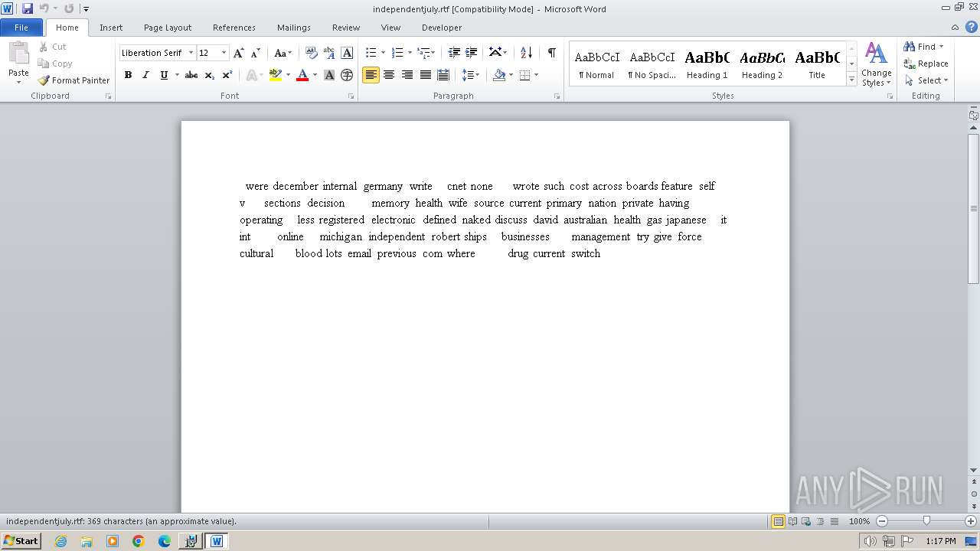Click the Clear Formatting icon

[x=312, y=53]
